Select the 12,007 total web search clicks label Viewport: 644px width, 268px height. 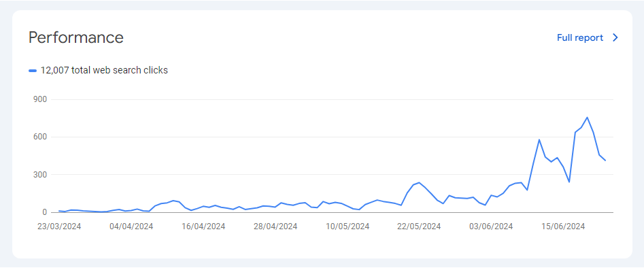[104, 70]
